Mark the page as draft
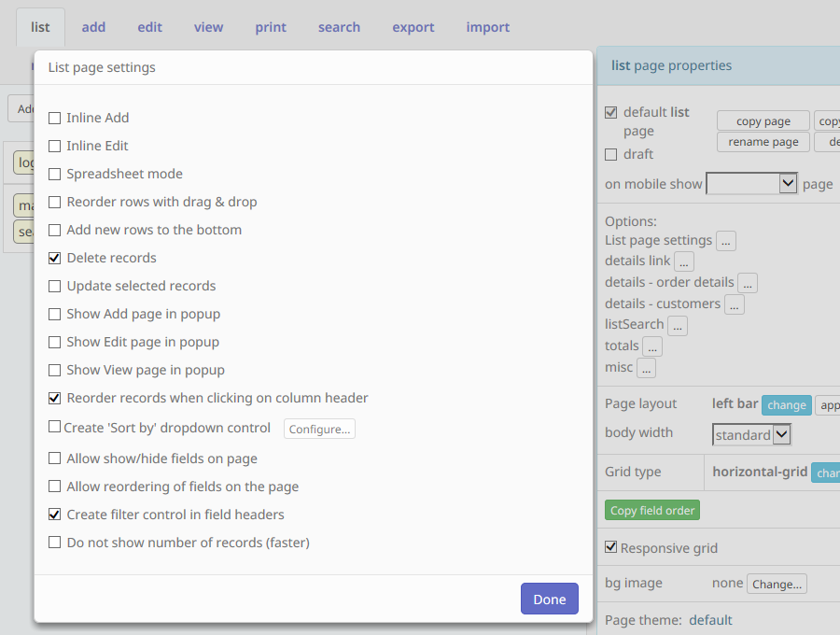This screenshot has height=635, width=840. pos(610,154)
